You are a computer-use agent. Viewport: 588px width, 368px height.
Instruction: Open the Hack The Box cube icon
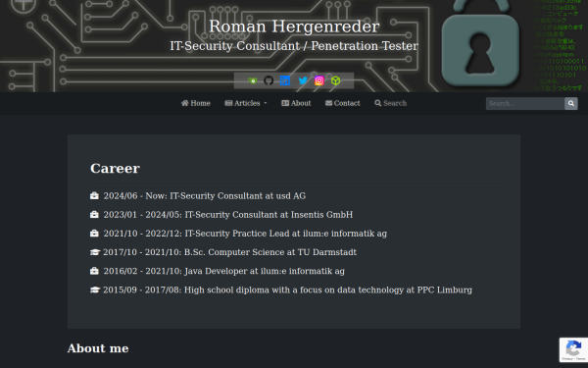(335, 80)
